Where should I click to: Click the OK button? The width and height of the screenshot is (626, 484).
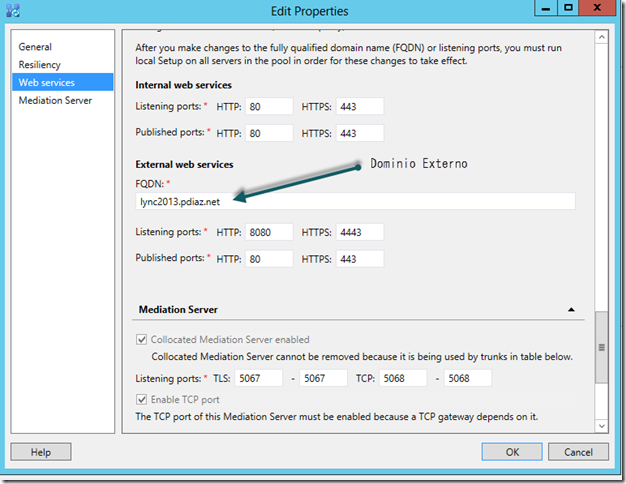[x=512, y=452]
